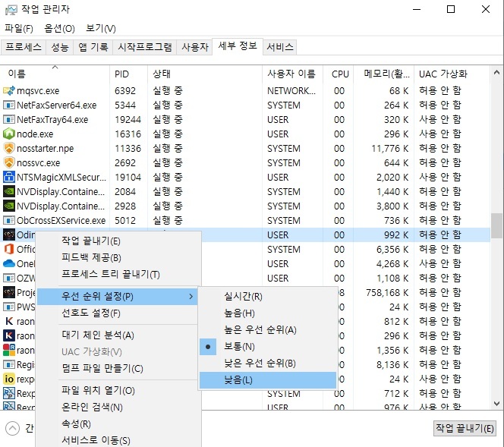This screenshot has height=447, width=504.
Task: Click the vertical scrollbar thumb
Action: [x=496, y=225]
